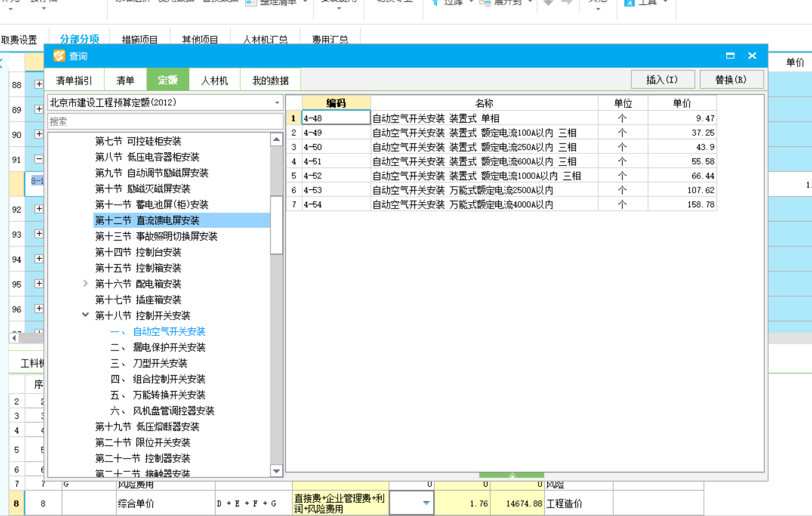Click the 替换(R) button
Image resolution: width=812 pixels, height=516 pixels.
pos(731,80)
